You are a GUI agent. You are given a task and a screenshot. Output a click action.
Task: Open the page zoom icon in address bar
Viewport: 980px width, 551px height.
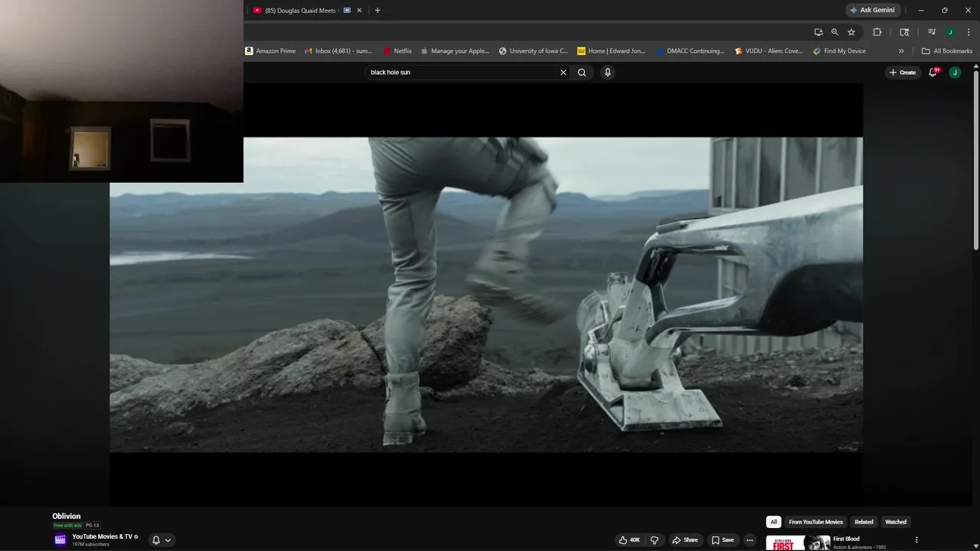coord(835,32)
